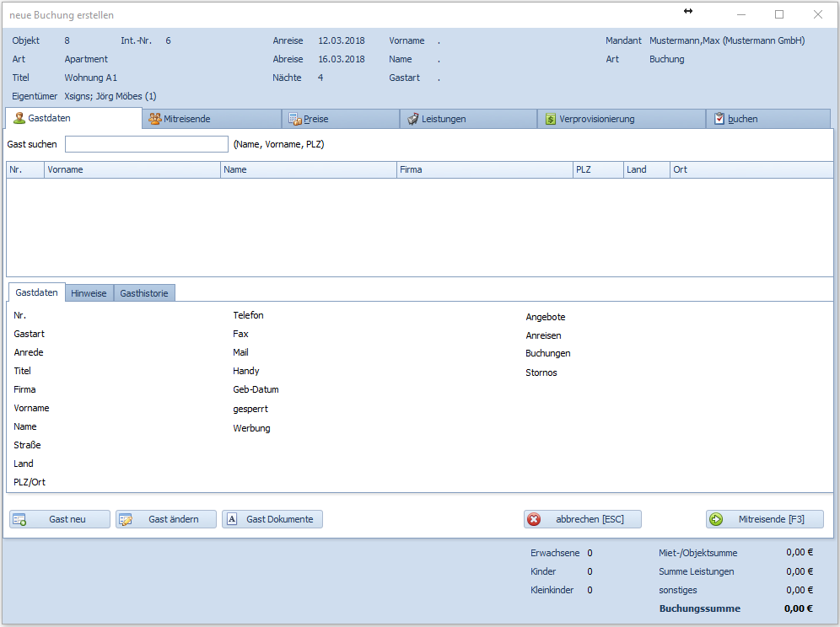Click the Anrede label

coord(29,352)
